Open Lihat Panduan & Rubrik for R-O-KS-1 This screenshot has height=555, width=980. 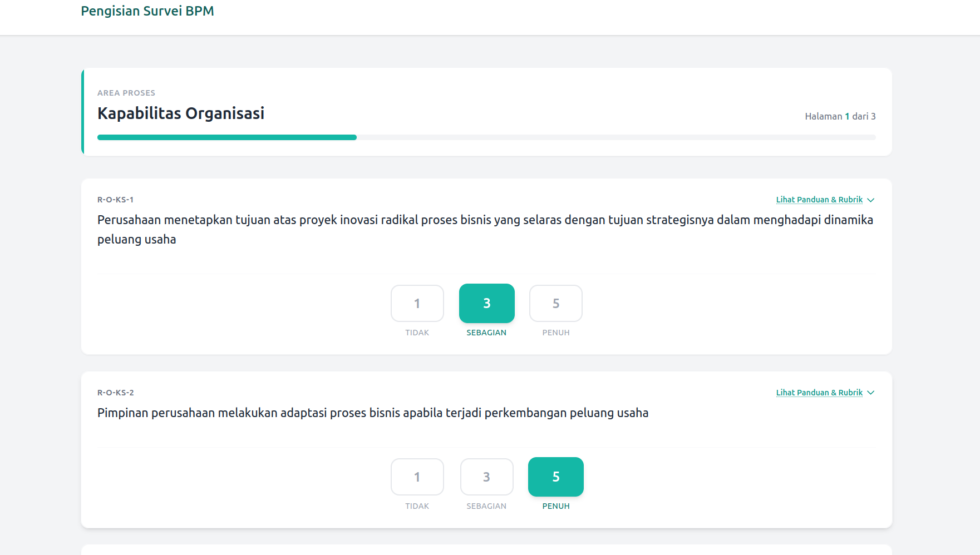click(819, 200)
